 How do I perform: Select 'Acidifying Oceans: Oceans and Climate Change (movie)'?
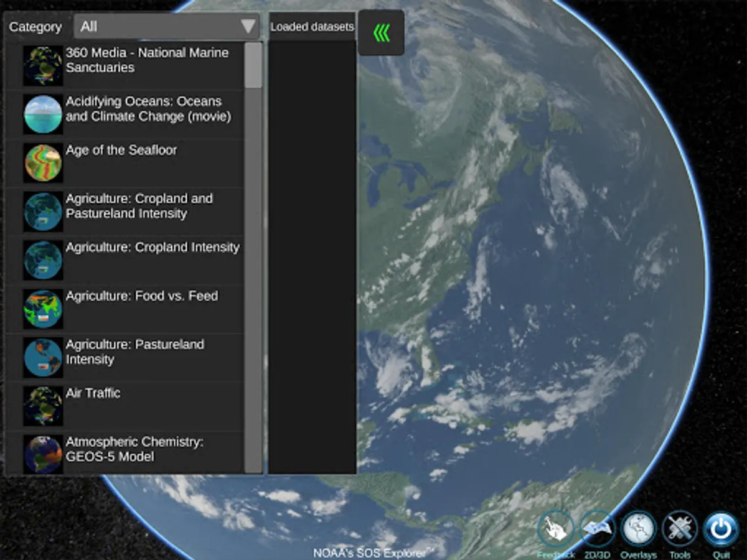click(x=148, y=109)
